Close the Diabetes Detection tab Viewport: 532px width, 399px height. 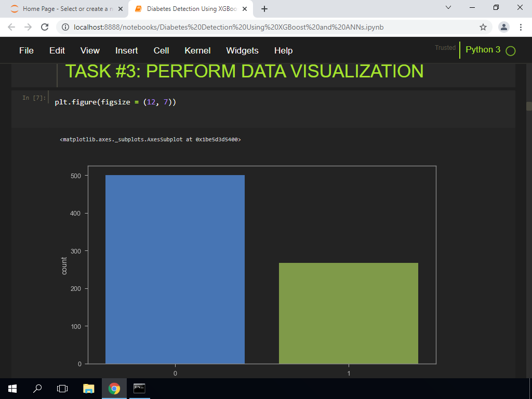[x=245, y=9]
